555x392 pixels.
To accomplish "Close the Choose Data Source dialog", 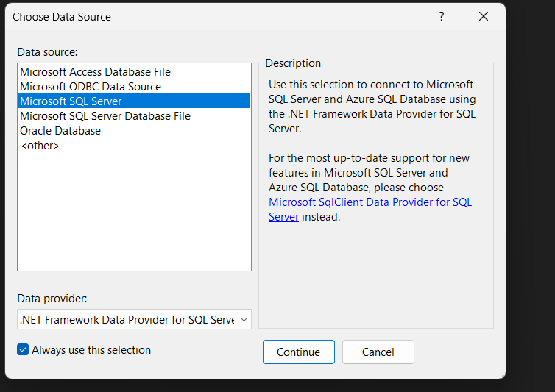I will (x=484, y=16).
